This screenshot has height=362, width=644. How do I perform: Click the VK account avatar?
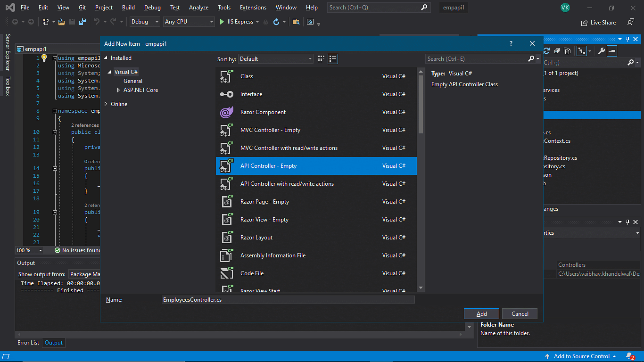565,8
